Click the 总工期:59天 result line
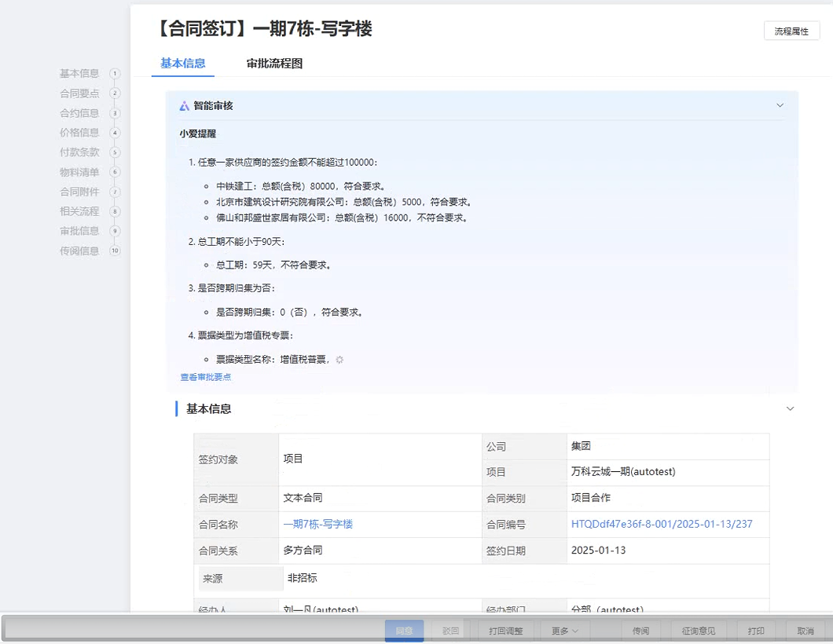Image resolution: width=833 pixels, height=644 pixels. point(273,265)
